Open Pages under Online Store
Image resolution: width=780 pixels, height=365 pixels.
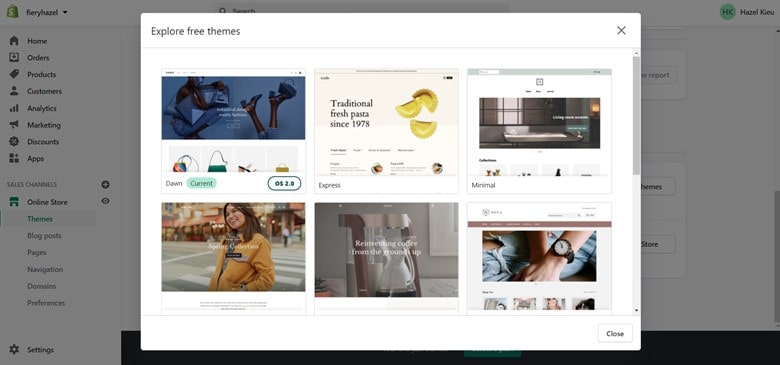click(37, 253)
